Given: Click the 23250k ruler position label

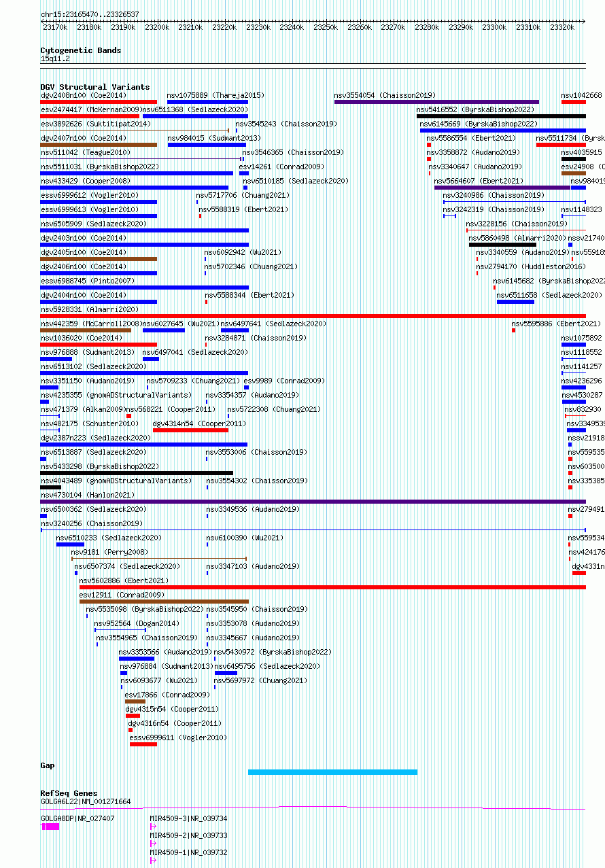Looking at the screenshot, I should pyautogui.click(x=326, y=27).
